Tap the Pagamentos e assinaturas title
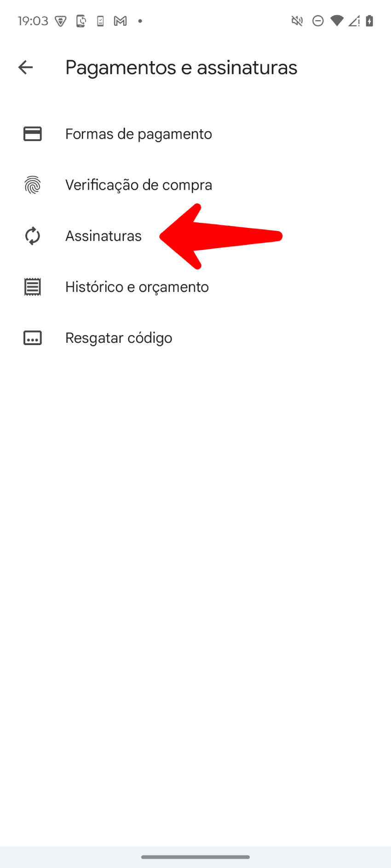 point(181,68)
